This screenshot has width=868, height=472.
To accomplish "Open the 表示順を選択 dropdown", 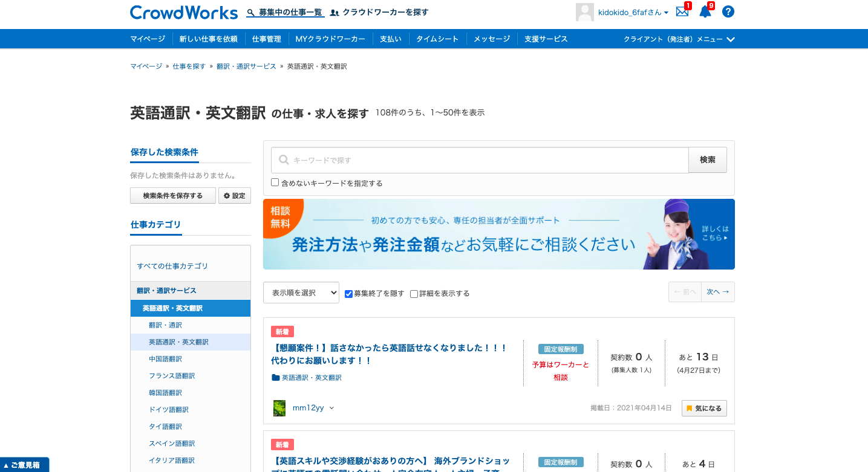I will [301, 292].
